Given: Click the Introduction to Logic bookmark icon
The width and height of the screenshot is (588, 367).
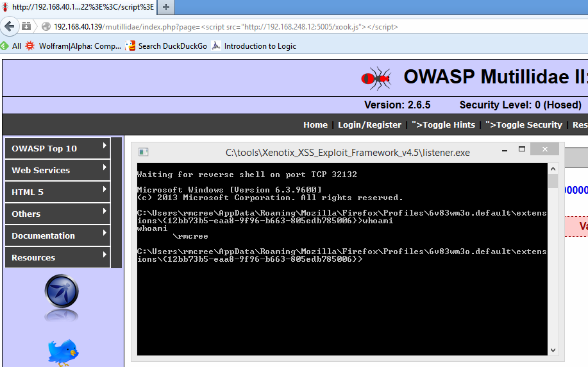Looking at the screenshot, I should point(216,46).
